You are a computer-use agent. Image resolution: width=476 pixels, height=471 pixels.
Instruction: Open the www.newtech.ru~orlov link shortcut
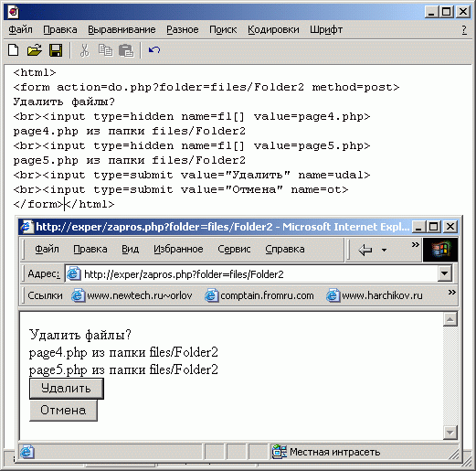132,295
